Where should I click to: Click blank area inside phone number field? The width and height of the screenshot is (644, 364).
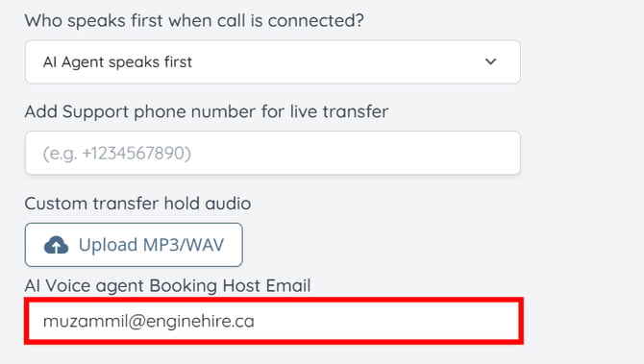tap(353, 153)
